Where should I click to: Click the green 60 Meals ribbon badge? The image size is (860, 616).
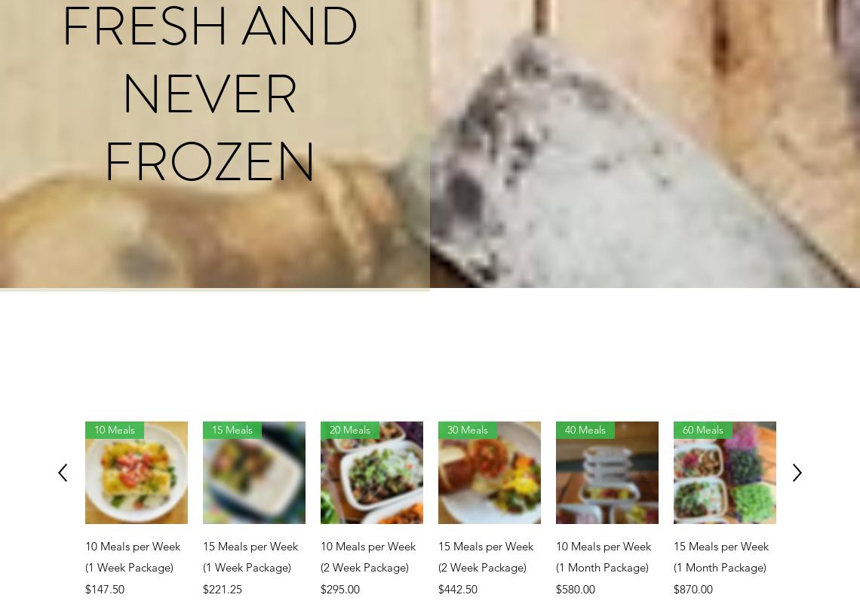(x=702, y=431)
